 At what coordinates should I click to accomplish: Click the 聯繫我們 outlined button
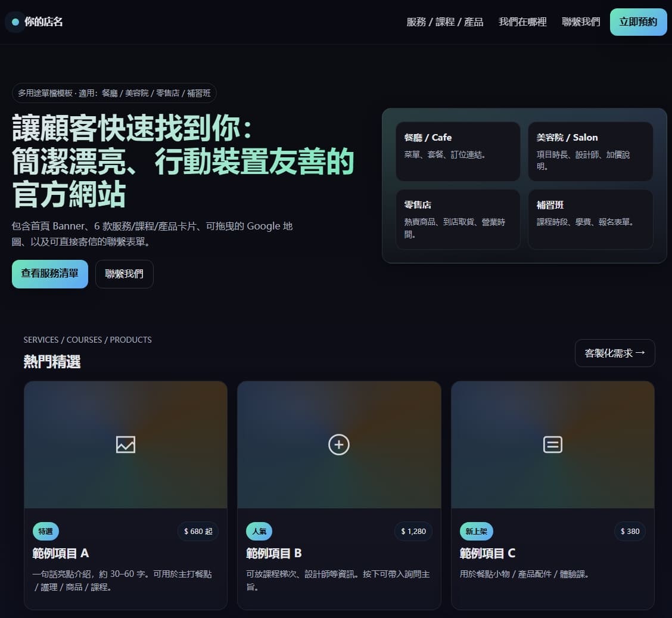(124, 274)
